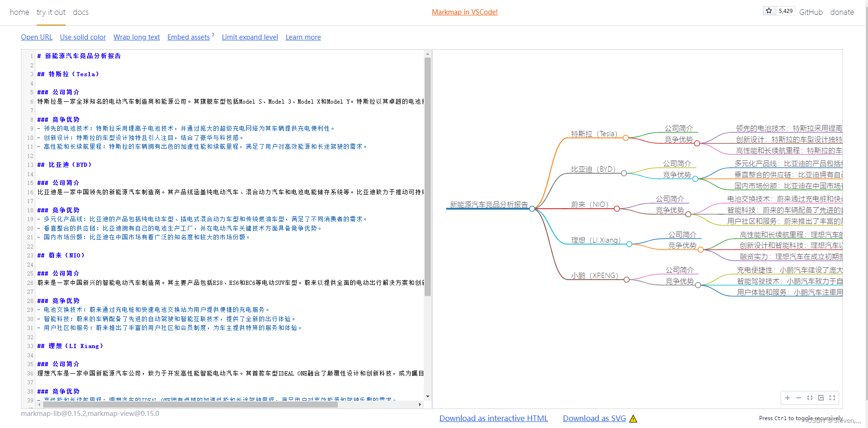Viewport: 868px width, 428px height.
Task: Collapse Tesla 竞争优势 node circle
Action: 697,144
